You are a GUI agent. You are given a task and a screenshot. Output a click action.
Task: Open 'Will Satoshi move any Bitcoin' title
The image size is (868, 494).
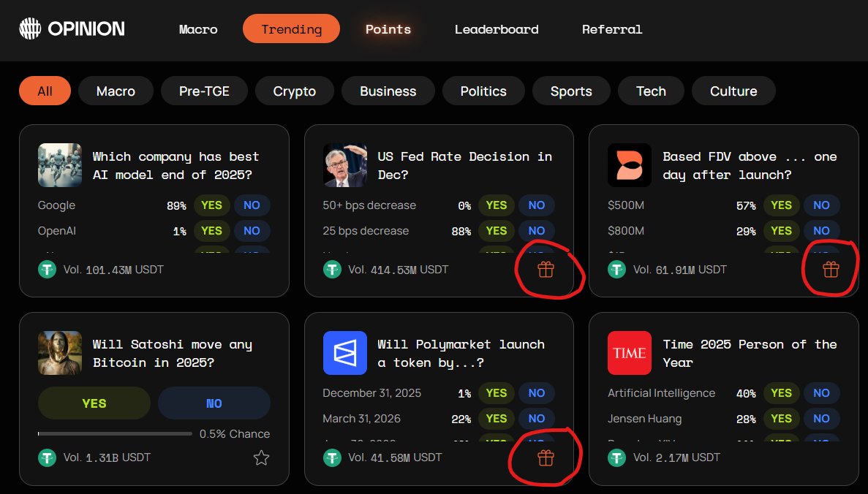tap(172, 354)
